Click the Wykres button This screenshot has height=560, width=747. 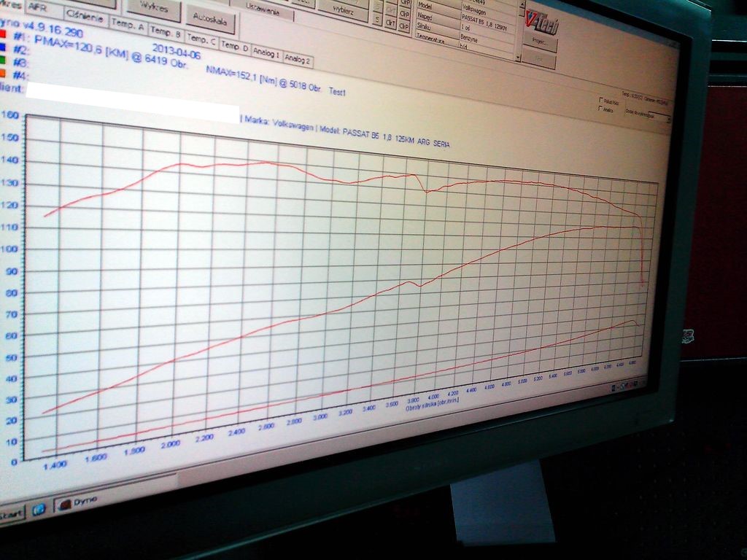pos(153,9)
